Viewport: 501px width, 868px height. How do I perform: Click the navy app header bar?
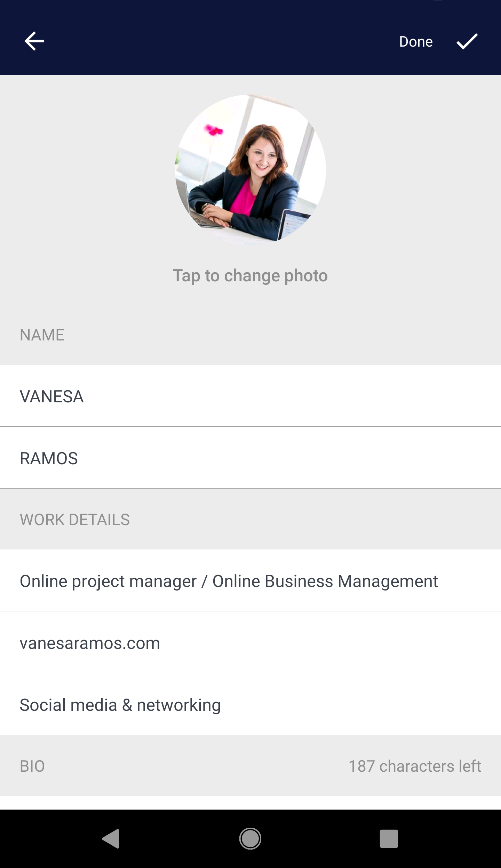click(223, 41)
